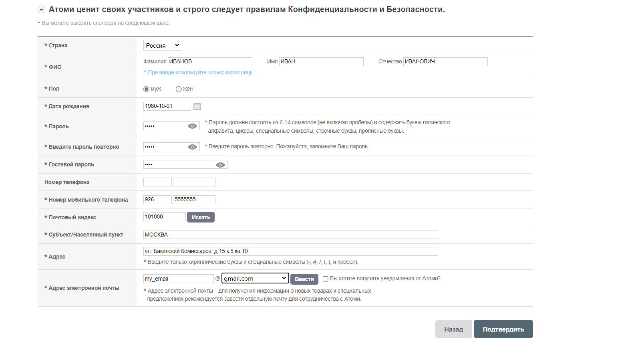The width and height of the screenshot is (644, 348).
Task: Click the Подтвердить confirm button
Action: [x=503, y=329]
